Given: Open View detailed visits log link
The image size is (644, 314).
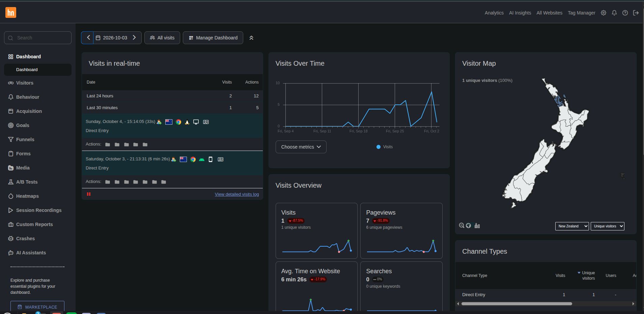Looking at the screenshot, I should 237,194.
